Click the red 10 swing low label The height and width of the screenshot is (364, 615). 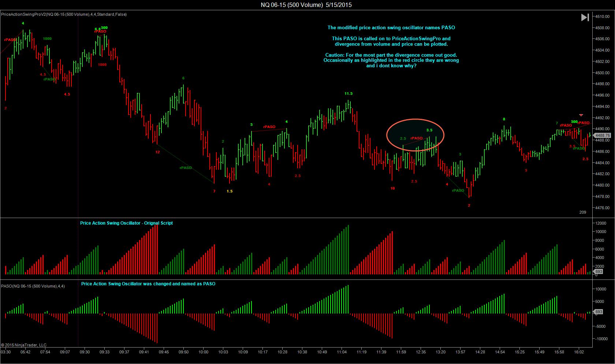[392, 188]
